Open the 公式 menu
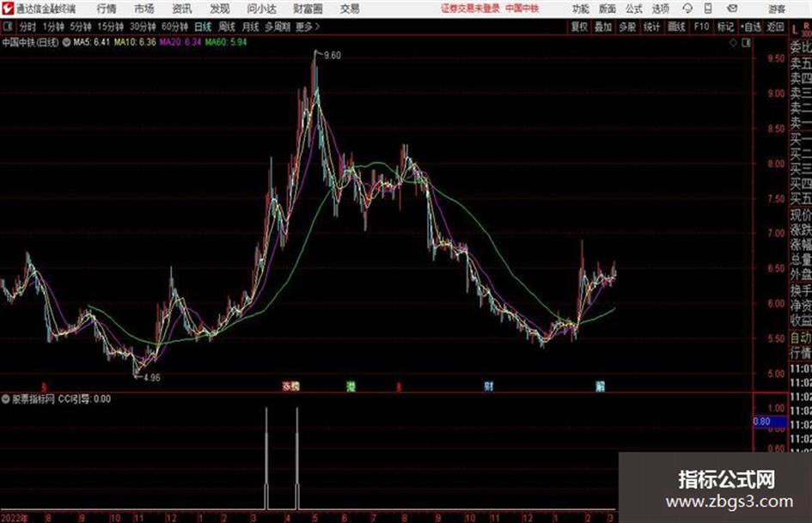The width and height of the screenshot is (812, 523). (633, 9)
